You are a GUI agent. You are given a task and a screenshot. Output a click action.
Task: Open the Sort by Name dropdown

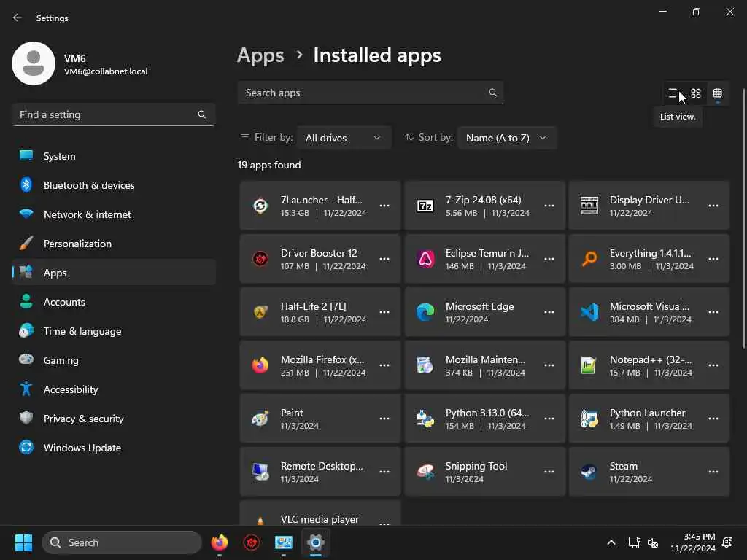tap(506, 138)
